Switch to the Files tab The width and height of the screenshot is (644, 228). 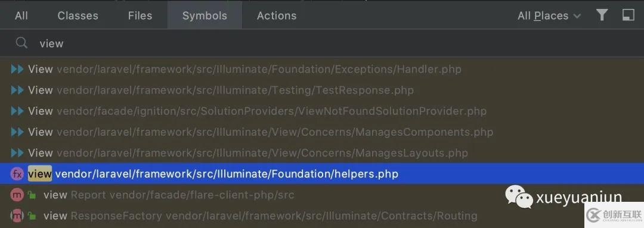[140, 15]
